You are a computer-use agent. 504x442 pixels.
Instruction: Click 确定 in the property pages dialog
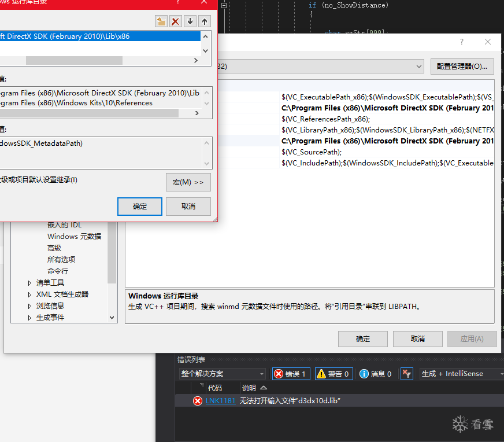coord(363,339)
